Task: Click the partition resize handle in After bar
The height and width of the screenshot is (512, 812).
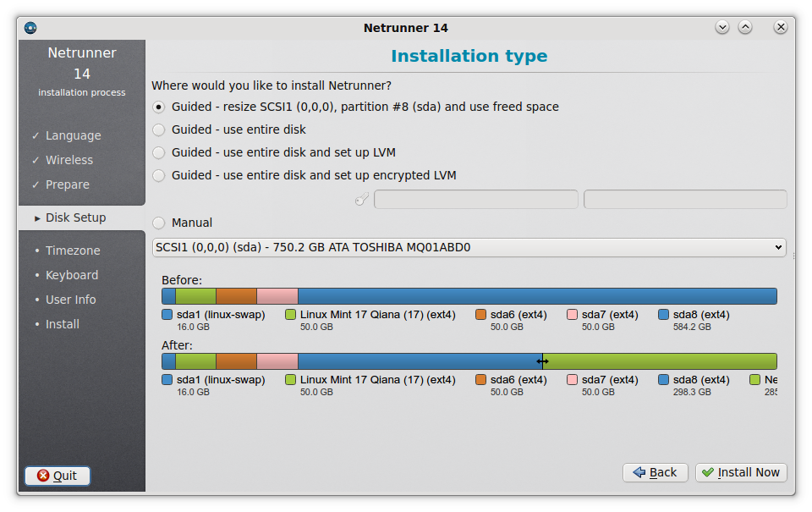Action: tap(542, 361)
